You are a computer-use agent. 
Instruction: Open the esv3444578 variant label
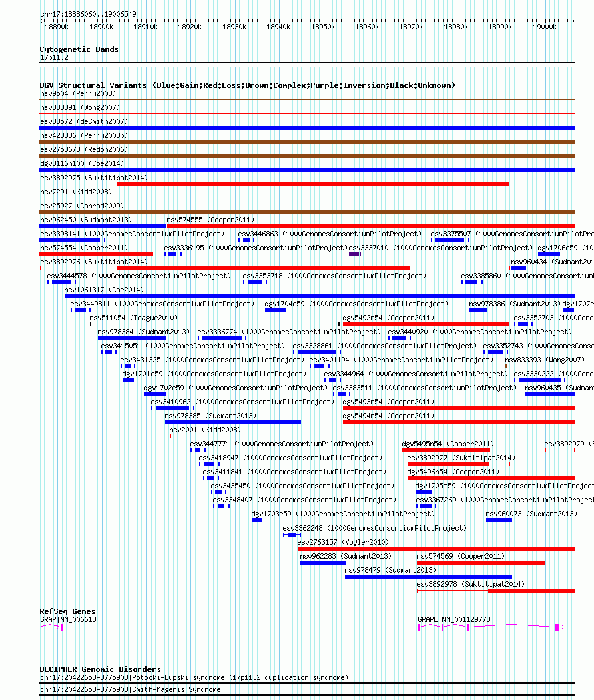coord(139,276)
